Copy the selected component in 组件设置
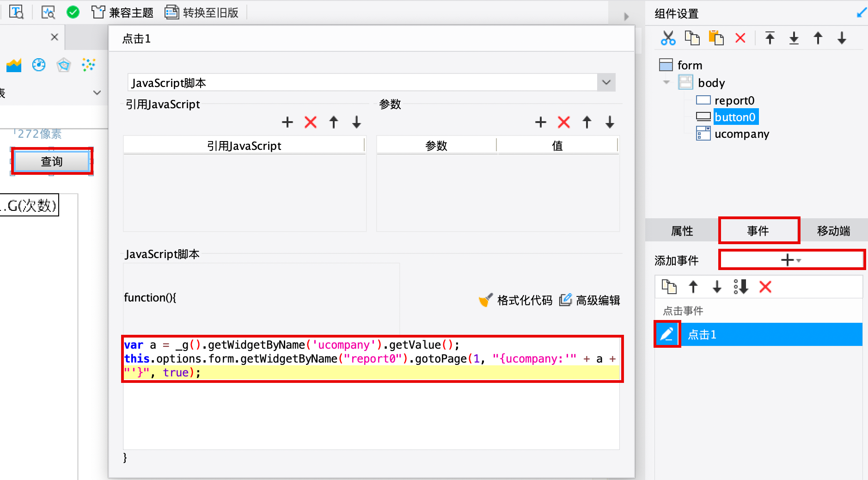This screenshot has width=868, height=480. [x=692, y=38]
